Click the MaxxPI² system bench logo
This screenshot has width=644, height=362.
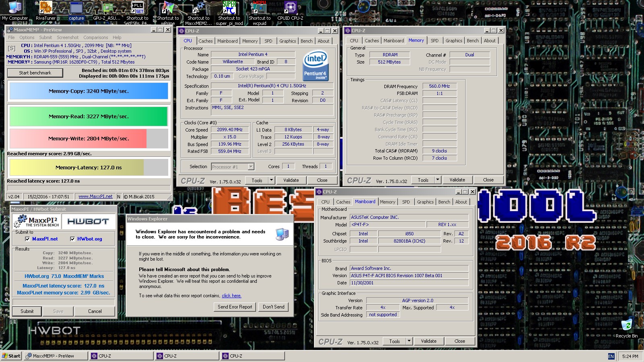[x=36, y=221]
